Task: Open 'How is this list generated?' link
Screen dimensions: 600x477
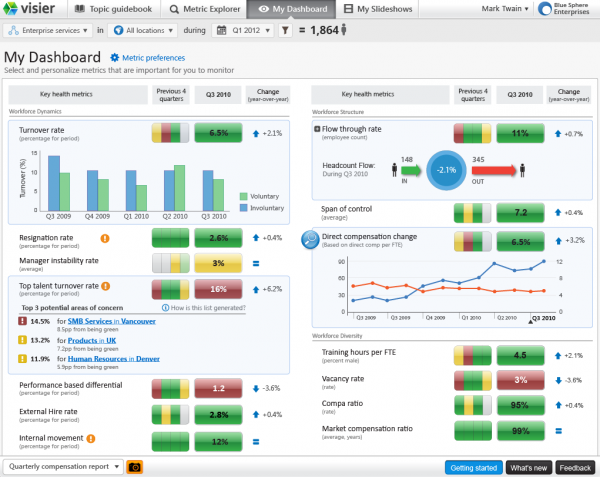Action: point(208,308)
